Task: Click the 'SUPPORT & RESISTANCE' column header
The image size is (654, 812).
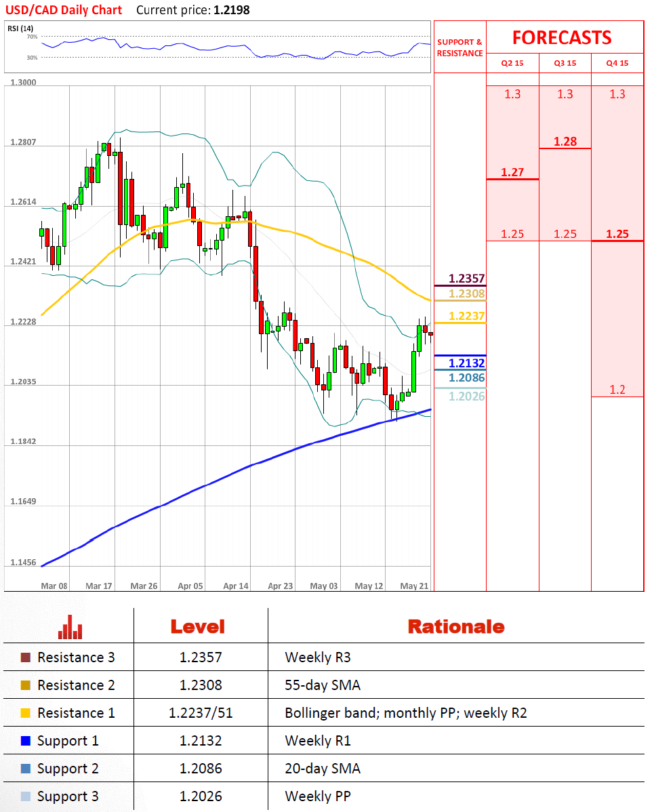Action: point(459,47)
